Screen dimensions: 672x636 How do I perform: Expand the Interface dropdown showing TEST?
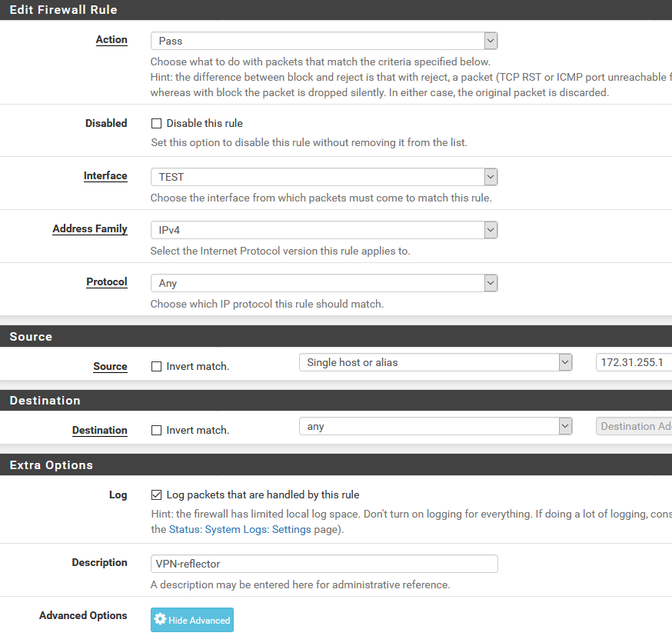(x=324, y=177)
